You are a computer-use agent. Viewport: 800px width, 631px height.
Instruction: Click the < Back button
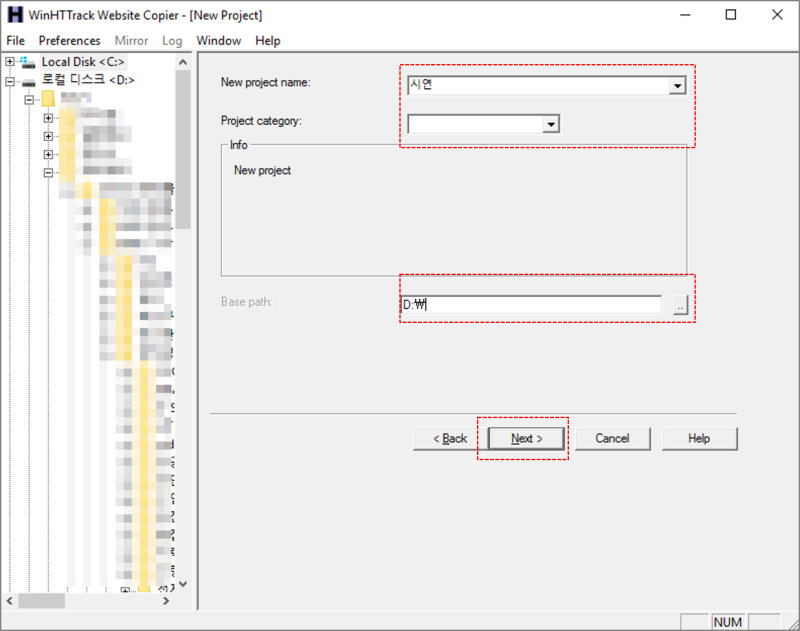click(x=450, y=439)
